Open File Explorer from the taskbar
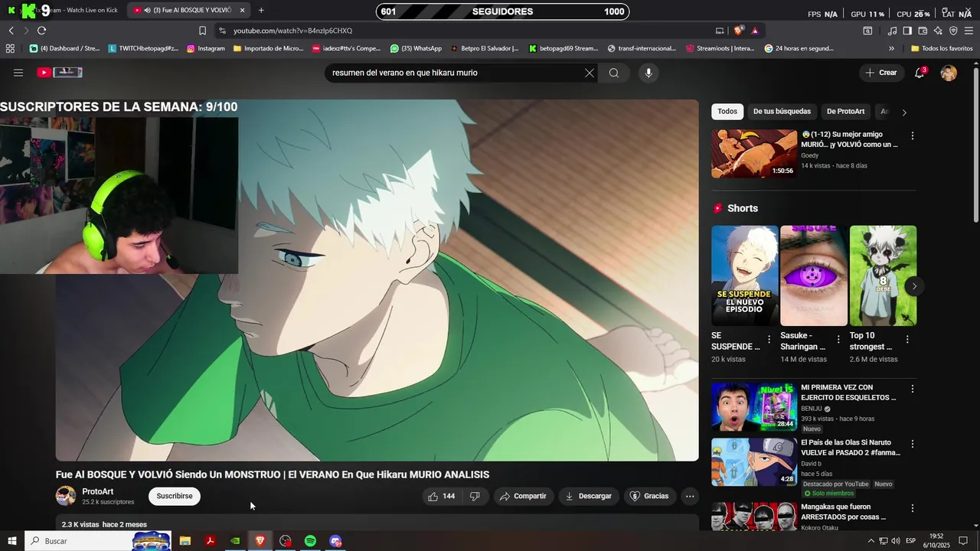 [x=185, y=541]
